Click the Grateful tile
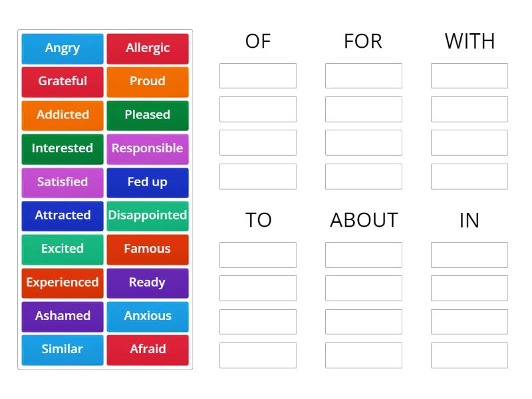532x399 pixels. point(62,82)
